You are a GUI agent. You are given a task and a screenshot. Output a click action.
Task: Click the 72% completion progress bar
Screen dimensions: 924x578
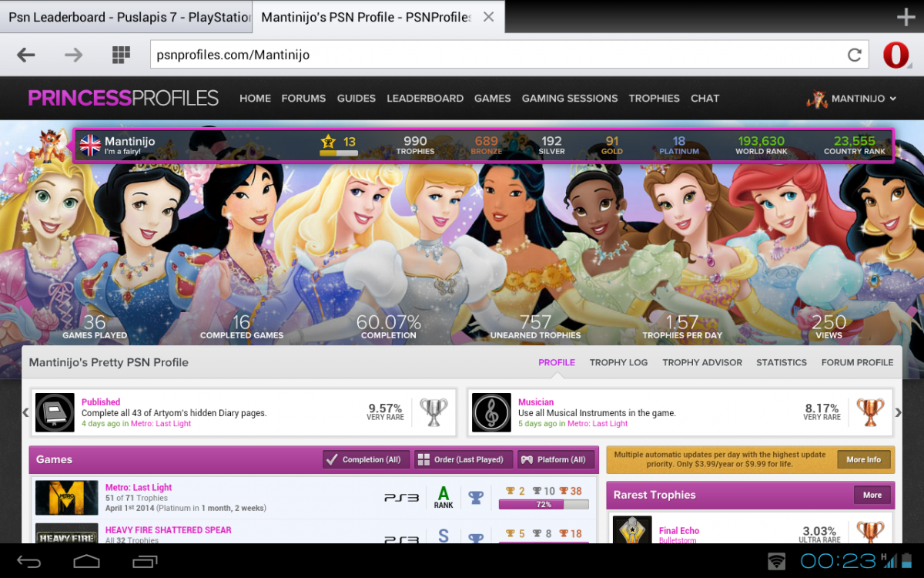(x=544, y=505)
